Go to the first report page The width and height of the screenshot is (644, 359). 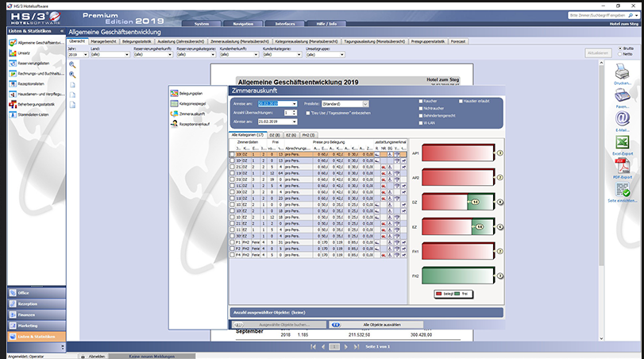(314, 346)
